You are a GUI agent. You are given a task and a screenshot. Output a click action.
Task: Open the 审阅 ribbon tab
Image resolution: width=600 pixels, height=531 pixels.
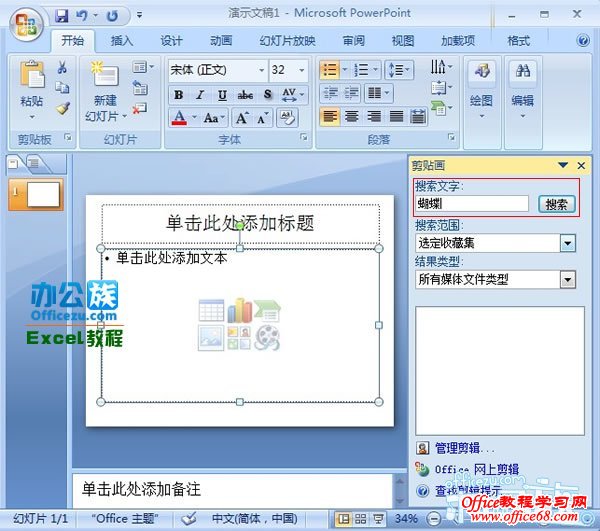point(354,40)
